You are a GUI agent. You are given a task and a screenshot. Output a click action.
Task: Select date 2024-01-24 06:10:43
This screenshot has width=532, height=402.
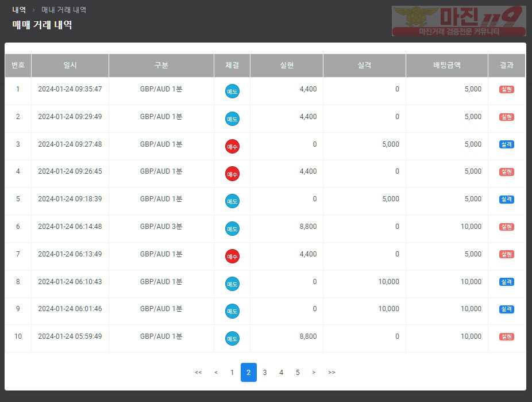click(70, 281)
